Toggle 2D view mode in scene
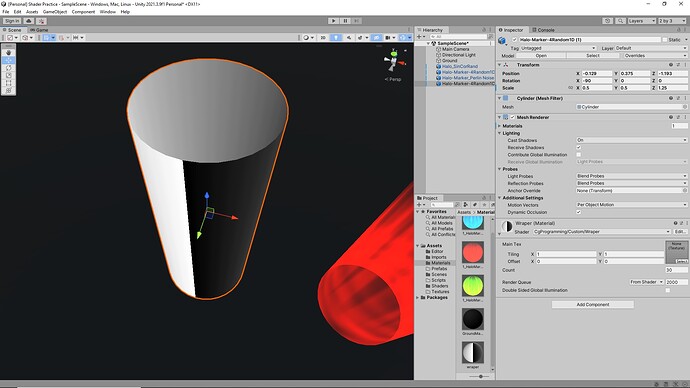Viewport: 690px width, 388px height. [x=323, y=37]
